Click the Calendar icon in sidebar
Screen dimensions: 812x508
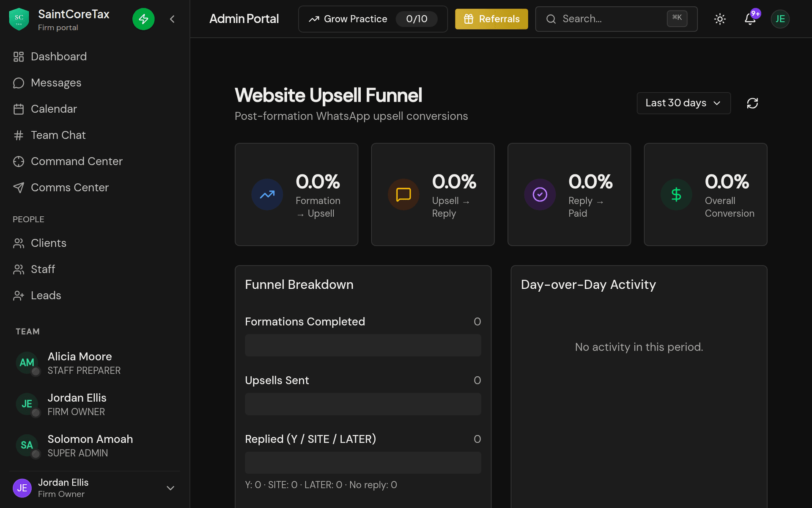pos(19,109)
